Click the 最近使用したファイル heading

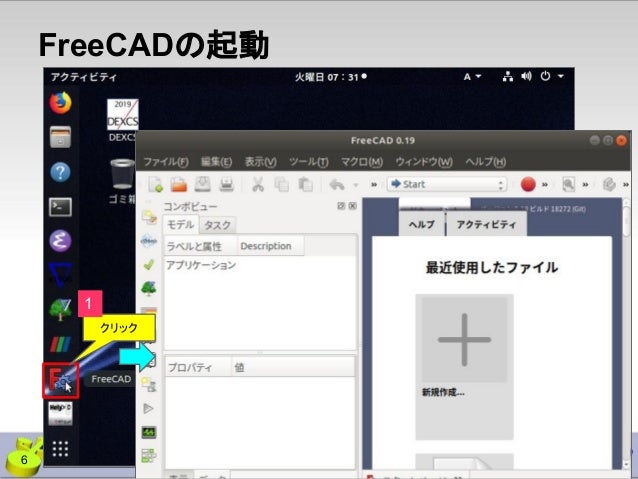point(492,267)
